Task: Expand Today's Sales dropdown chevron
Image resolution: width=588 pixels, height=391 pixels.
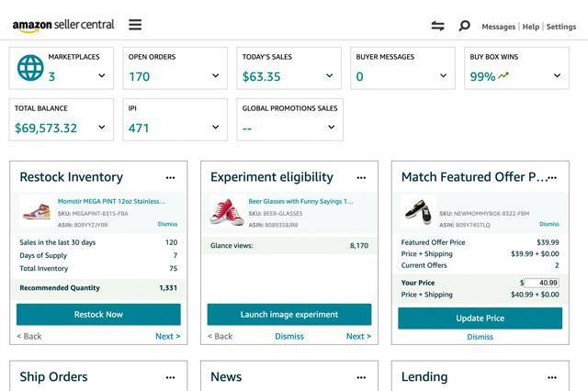Action: pyautogui.click(x=329, y=76)
